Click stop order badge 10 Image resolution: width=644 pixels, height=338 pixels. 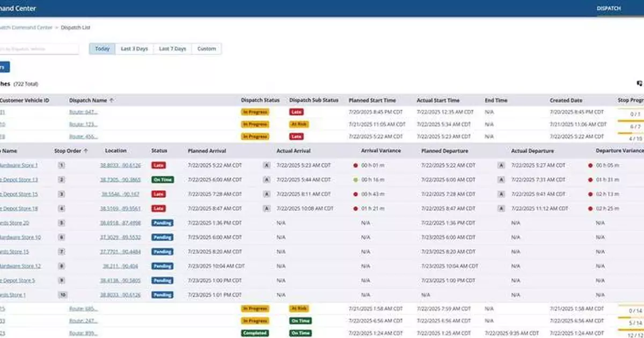click(63, 295)
